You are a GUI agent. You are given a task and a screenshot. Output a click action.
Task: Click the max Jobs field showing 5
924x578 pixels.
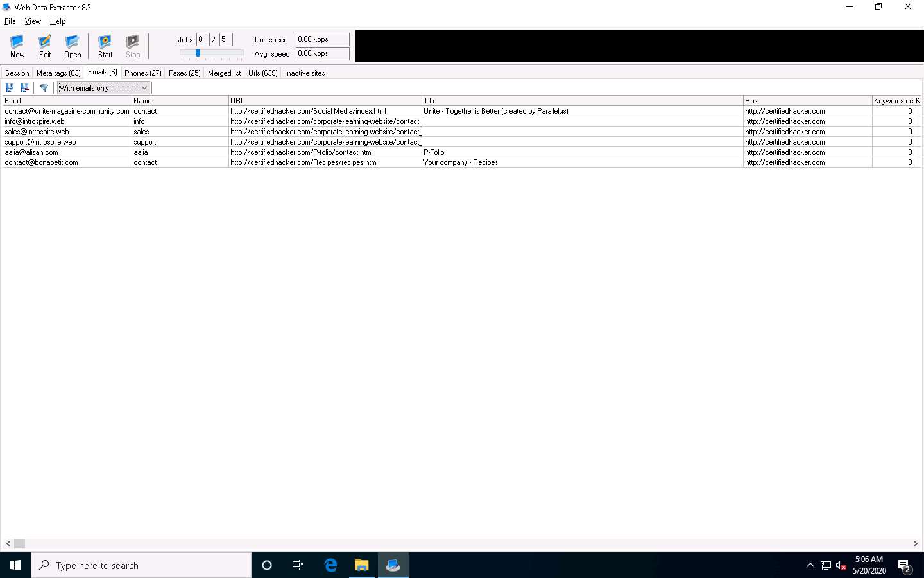[x=226, y=40]
